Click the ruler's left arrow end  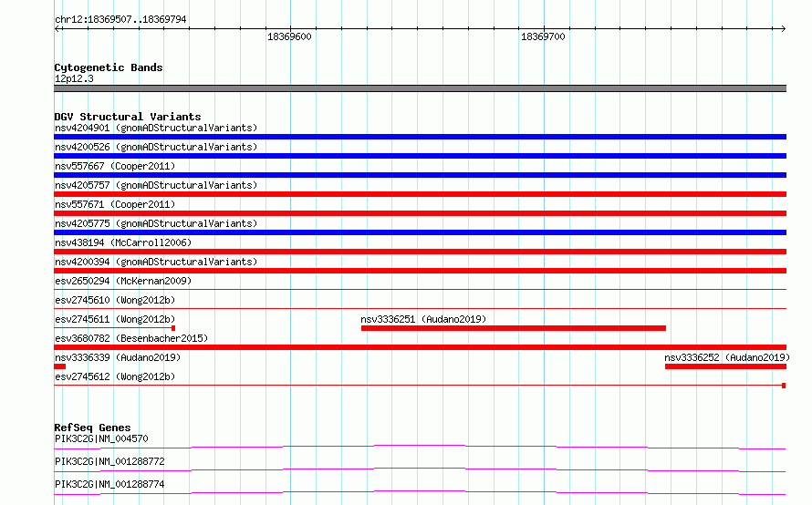(57, 29)
